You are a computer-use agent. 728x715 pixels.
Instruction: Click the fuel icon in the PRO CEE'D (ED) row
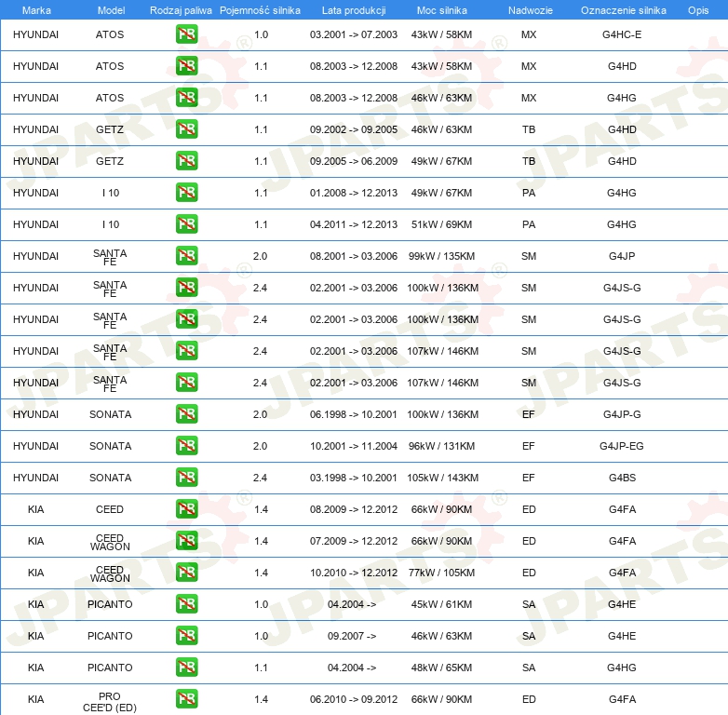pyautogui.click(x=186, y=699)
